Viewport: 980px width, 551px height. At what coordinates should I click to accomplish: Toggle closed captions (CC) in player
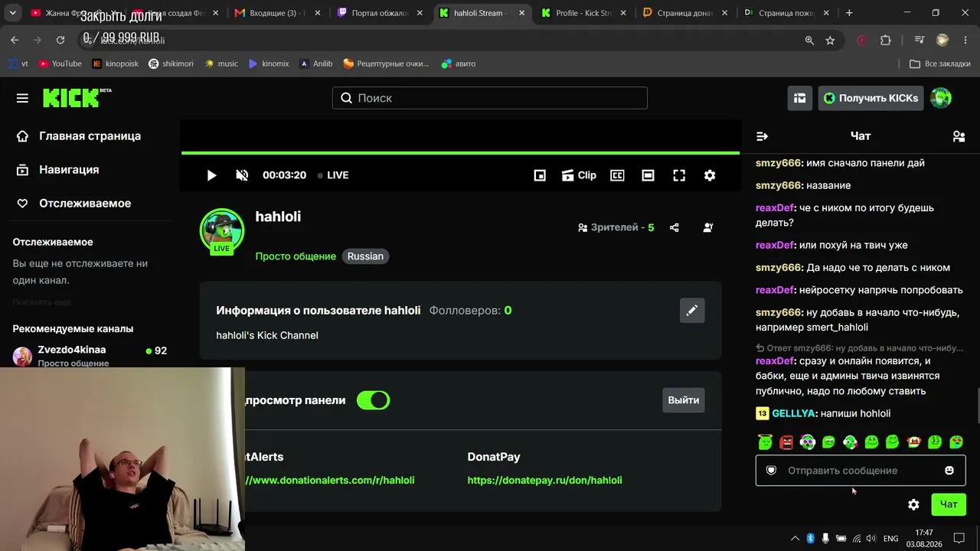[x=617, y=175]
